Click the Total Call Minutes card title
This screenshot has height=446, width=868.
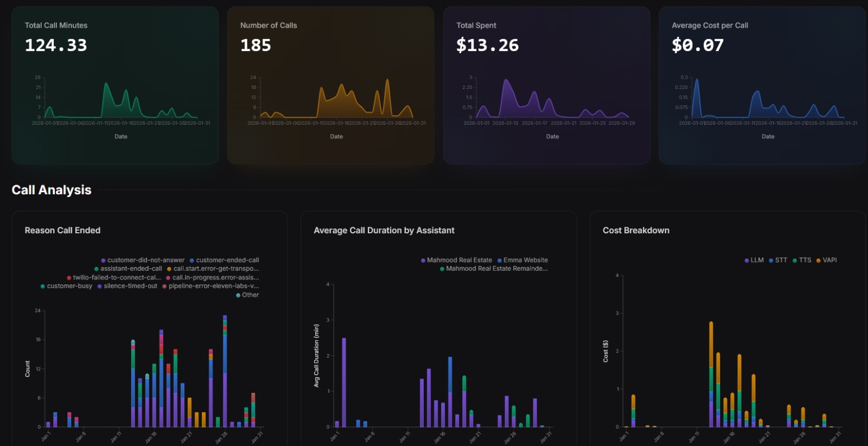click(56, 26)
